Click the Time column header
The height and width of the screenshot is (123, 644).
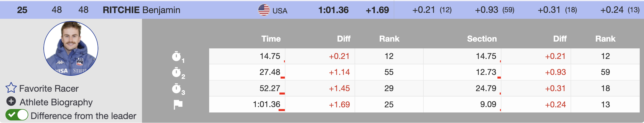tap(271, 39)
